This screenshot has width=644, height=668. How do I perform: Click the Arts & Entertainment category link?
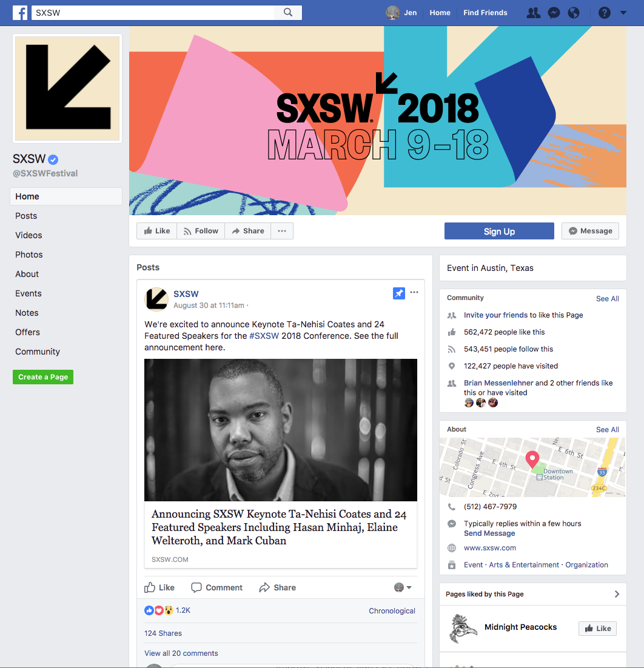coord(524,565)
